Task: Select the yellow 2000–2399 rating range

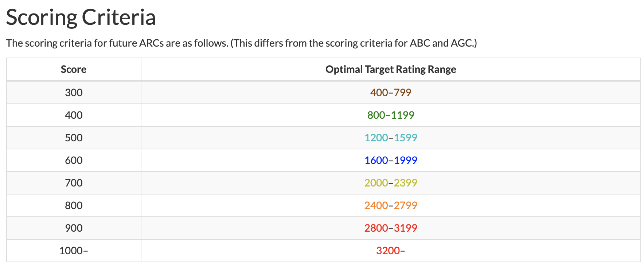Action: click(390, 183)
